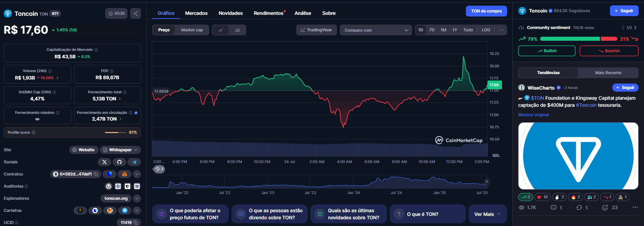This screenshot has height=226, width=644.
Task: Switch to Mais Recente feed tab
Action: (x=608, y=73)
